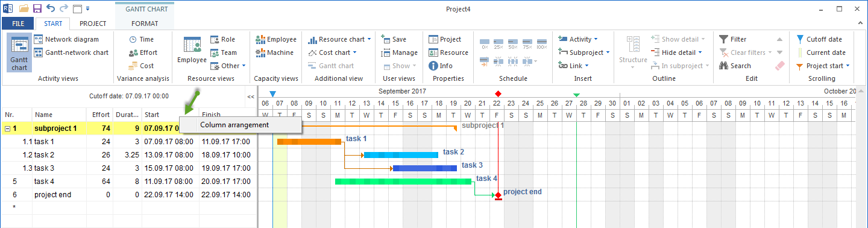Open the Other resource views dropdown

coord(228,66)
